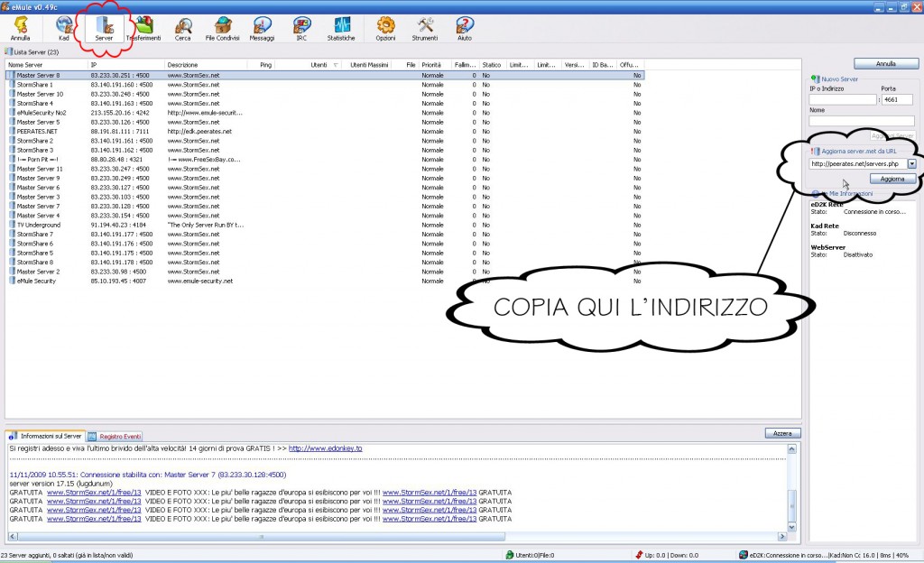Click the status bar upload/download icon
Viewport: 924px width, 563px height.
click(x=639, y=555)
